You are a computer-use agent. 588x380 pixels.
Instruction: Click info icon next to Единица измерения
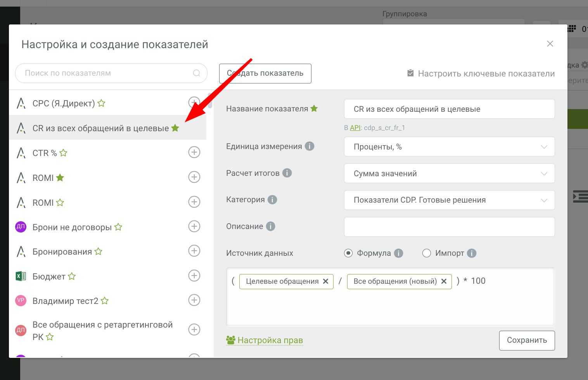coord(310,146)
